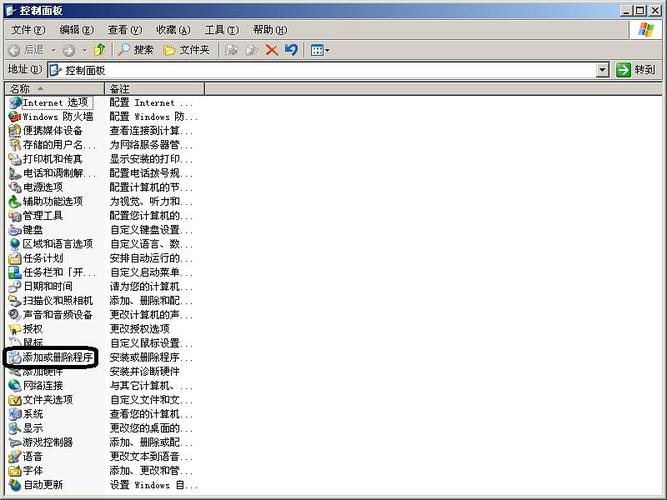
Task: Expand the Back history dropdown arrow
Action: tap(54, 50)
